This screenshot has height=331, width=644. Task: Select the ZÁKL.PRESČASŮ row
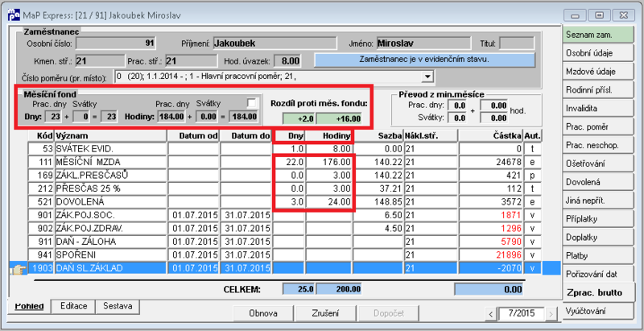pyautogui.click(x=285, y=175)
